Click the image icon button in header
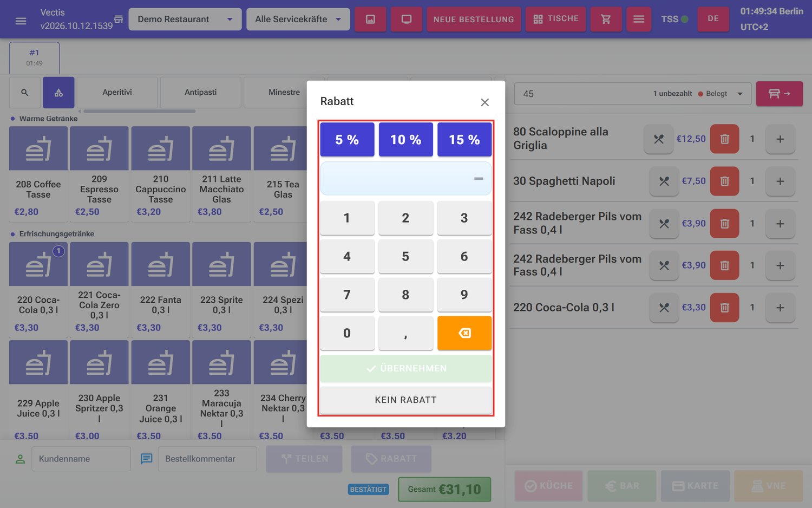 (x=370, y=19)
